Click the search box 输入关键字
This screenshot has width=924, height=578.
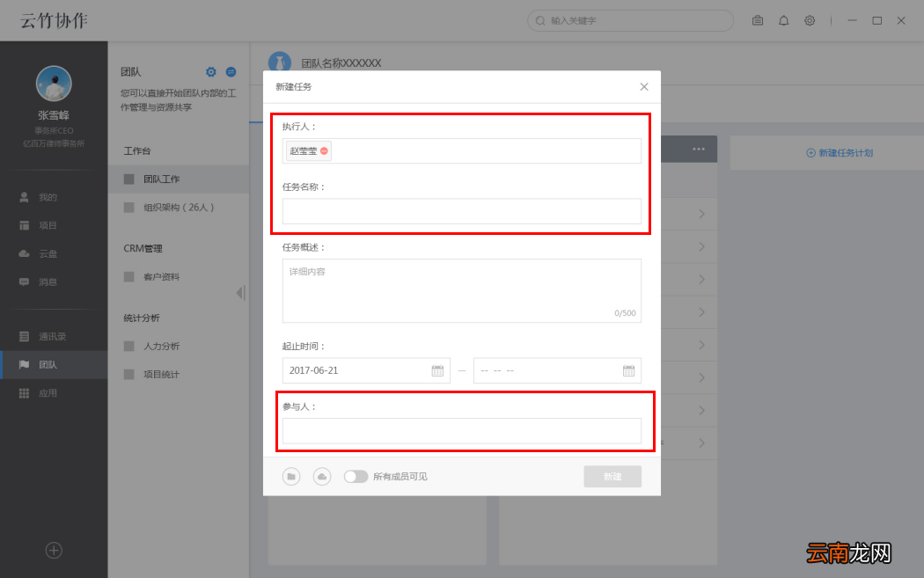coord(630,20)
